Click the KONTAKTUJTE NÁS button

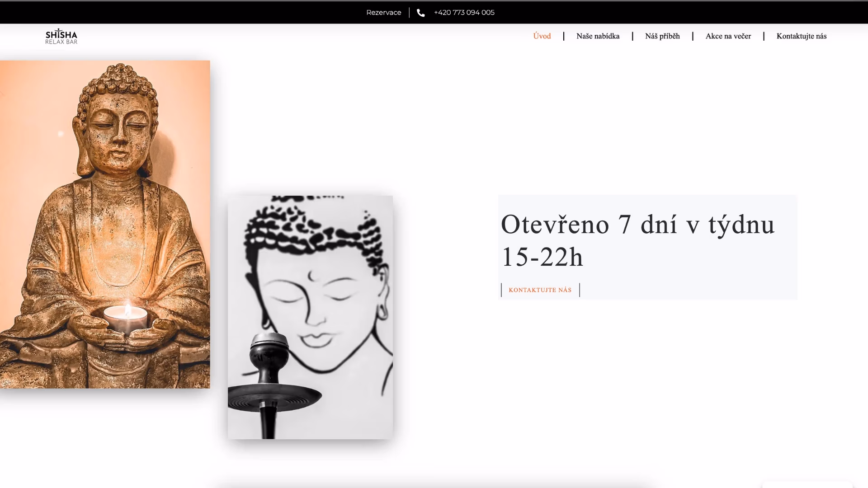pyautogui.click(x=540, y=290)
